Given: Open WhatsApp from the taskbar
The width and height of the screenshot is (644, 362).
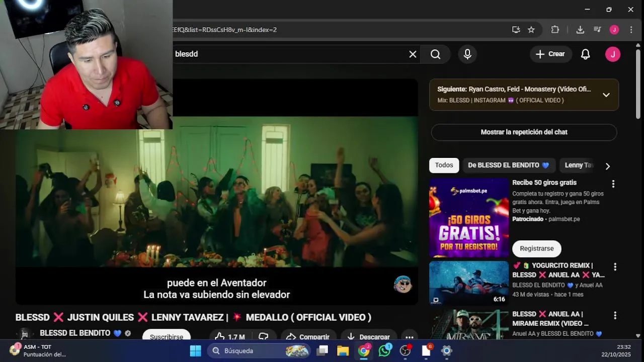Looking at the screenshot, I should pos(385,350).
